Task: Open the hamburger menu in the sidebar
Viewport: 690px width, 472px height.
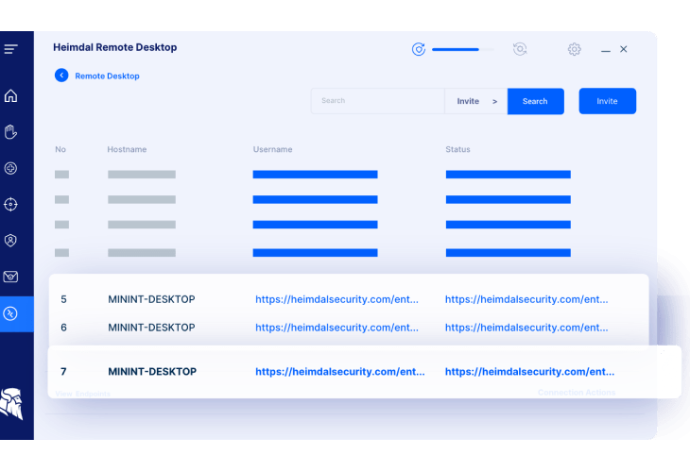Action: [11, 49]
